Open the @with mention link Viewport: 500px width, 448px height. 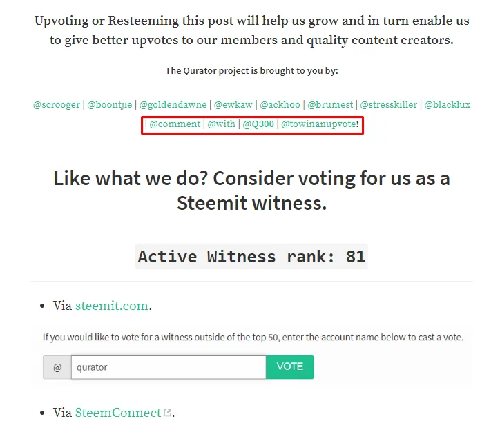[x=221, y=124]
